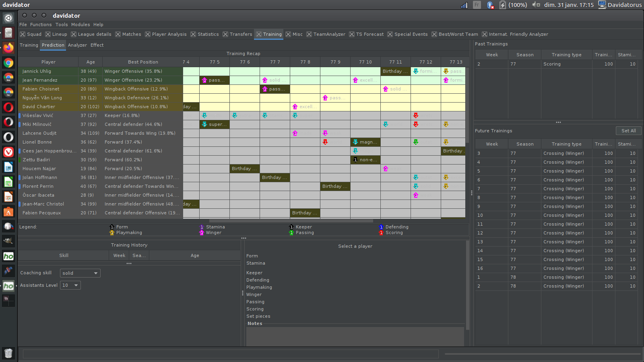Click the purple Stamina arrow in the legend
The image size is (644, 362).
[202, 227]
